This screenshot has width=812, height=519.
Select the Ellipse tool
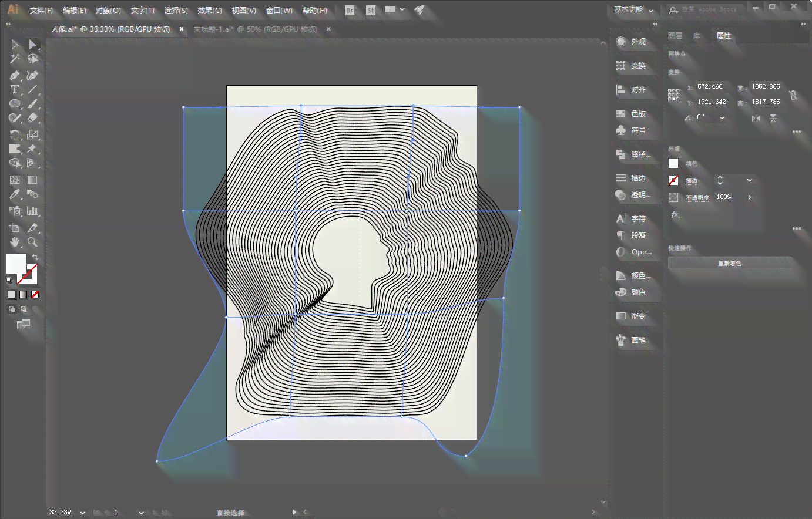[15, 104]
